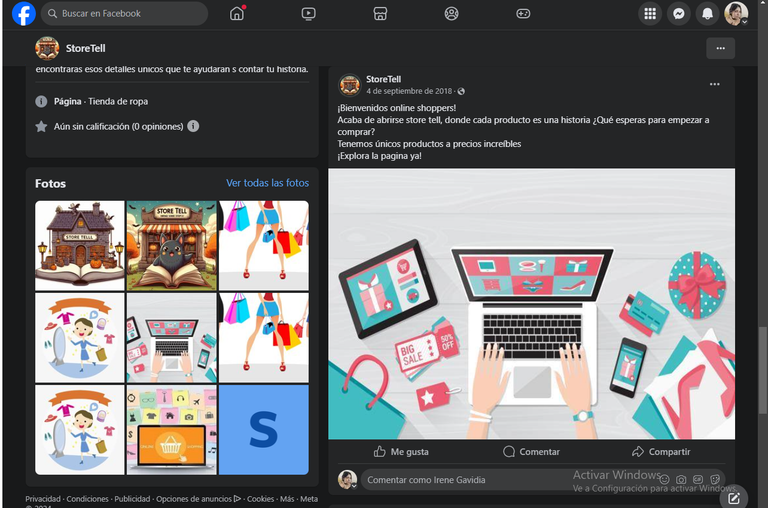
Task: Open middle-row girl with mirror photo
Action: point(80,338)
